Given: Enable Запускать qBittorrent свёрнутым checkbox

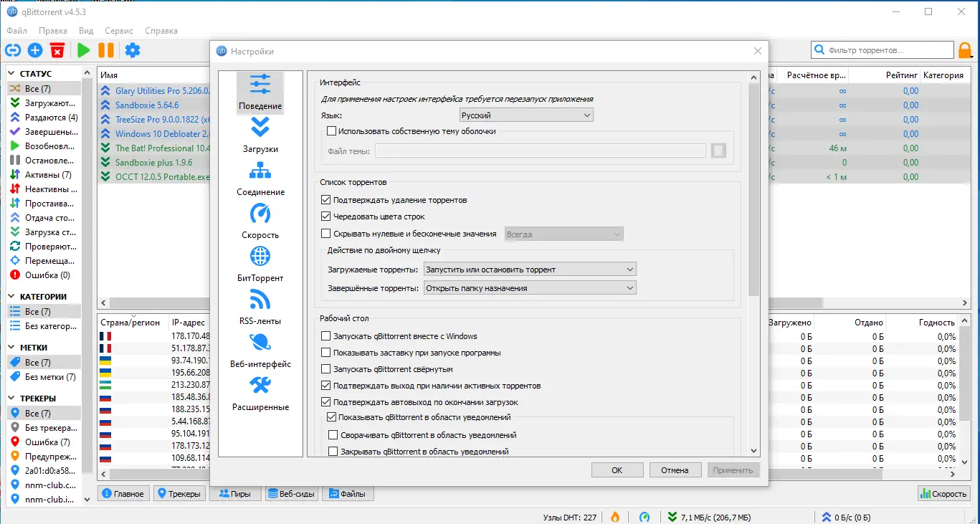Looking at the screenshot, I should point(326,369).
